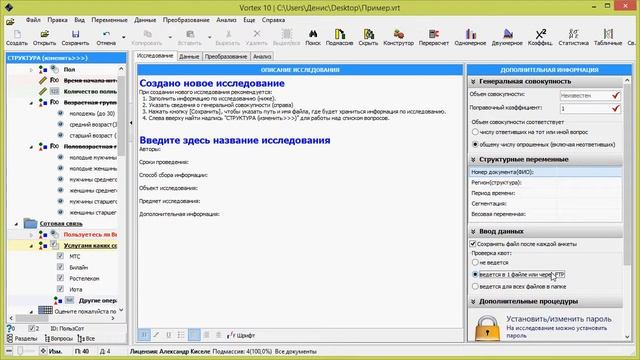640x360 pixels.
Task: Click the Разделы button below tree
Action: point(22,338)
